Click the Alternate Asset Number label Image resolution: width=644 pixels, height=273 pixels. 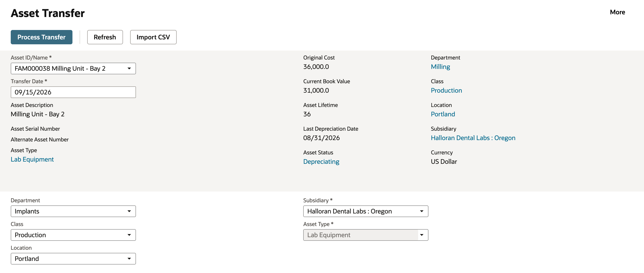(40, 139)
